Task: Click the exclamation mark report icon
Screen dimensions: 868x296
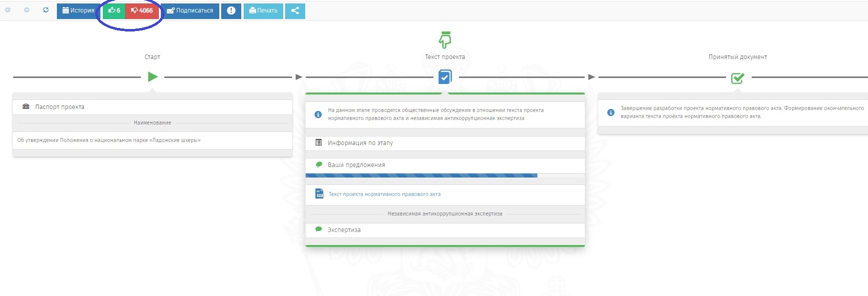Action: [231, 10]
